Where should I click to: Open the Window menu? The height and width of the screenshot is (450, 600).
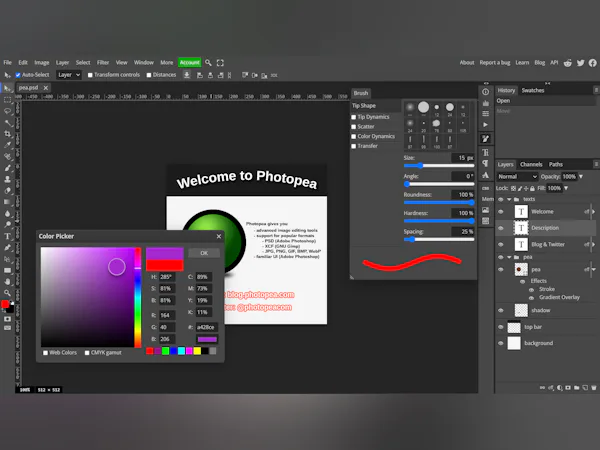tap(143, 62)
